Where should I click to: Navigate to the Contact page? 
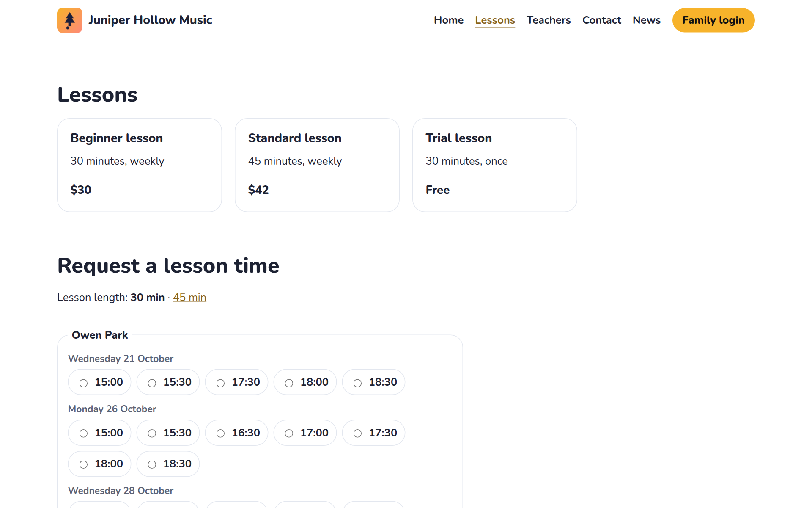coord(601,20)
